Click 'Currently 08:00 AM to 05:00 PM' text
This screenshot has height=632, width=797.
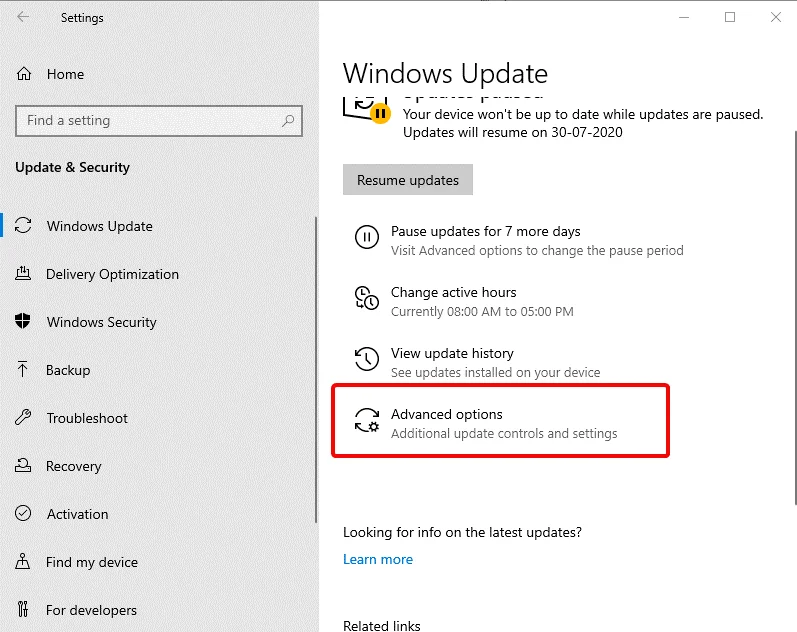click(x=482, y=311)
